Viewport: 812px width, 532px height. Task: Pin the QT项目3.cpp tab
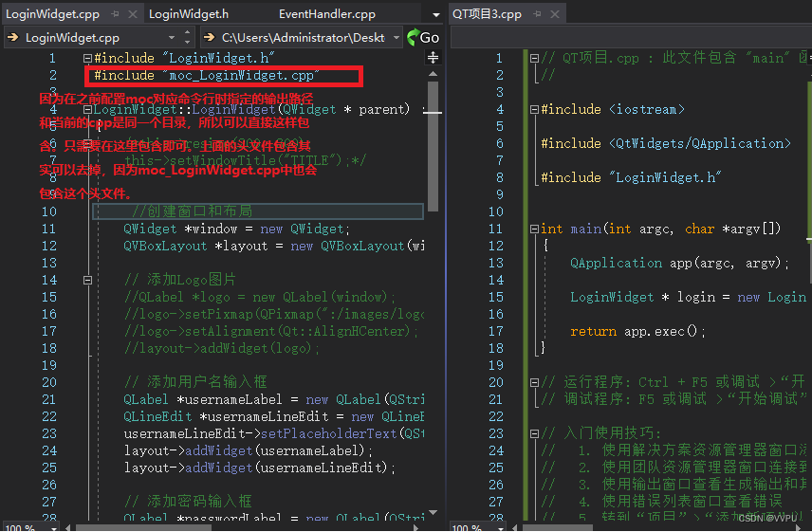[537, 14]
